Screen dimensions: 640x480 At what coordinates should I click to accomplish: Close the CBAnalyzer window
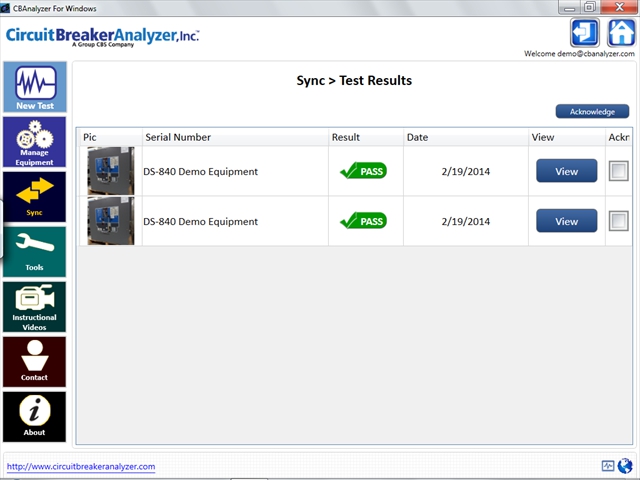point(619,7)
